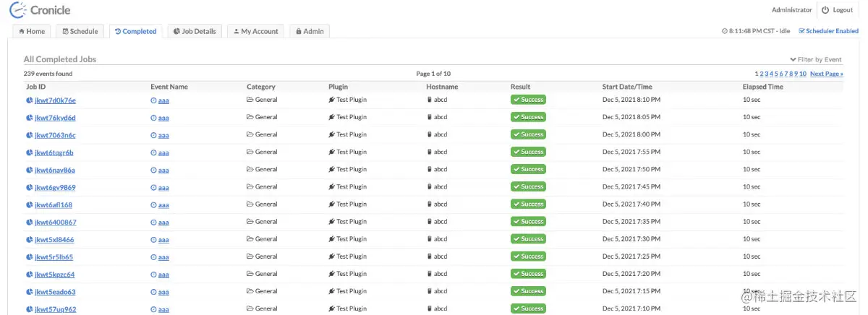Open job jkwt6400867 link

[55, 222]
